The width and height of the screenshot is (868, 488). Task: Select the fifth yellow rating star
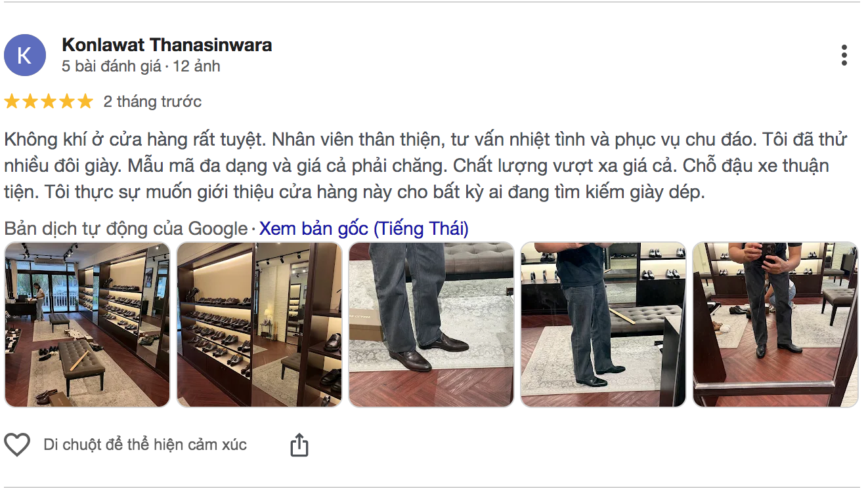tap(85, 102)
